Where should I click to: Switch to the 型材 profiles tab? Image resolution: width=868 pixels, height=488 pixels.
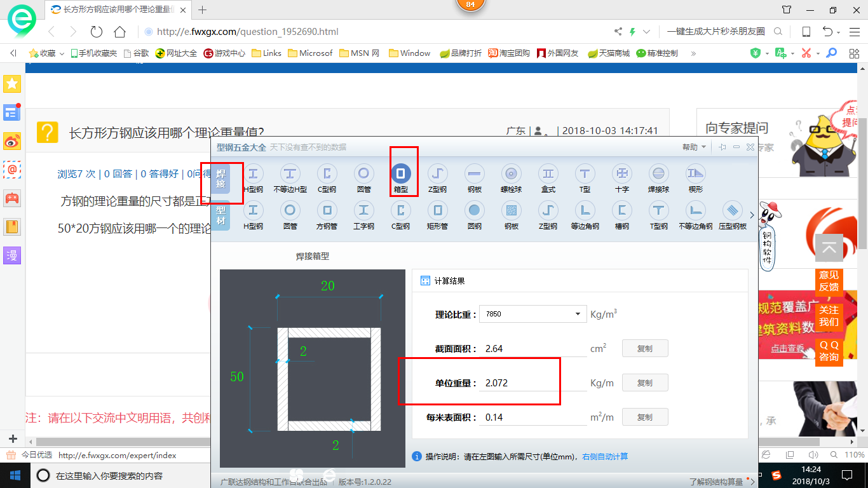220,215
